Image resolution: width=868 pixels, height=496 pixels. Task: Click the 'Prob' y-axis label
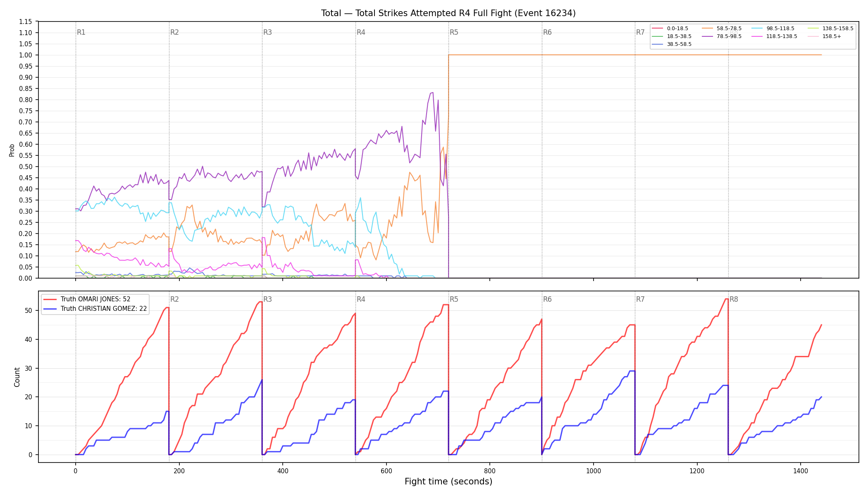coord(12,150)
